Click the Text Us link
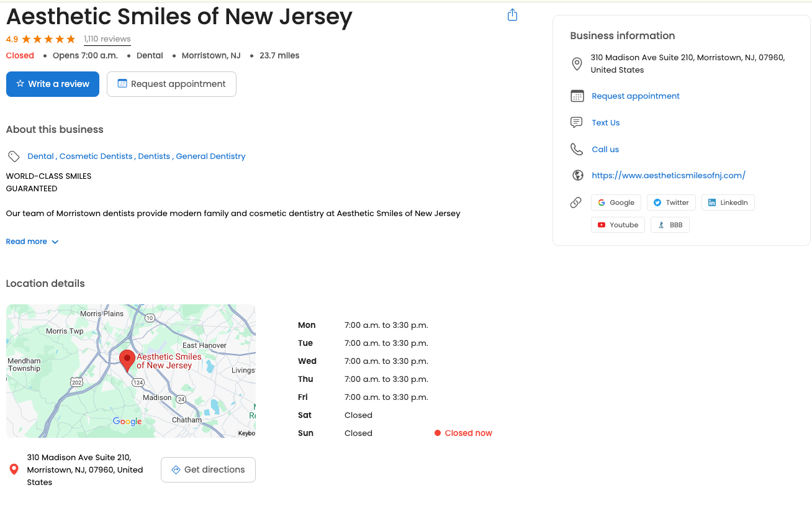 [606, 123]
